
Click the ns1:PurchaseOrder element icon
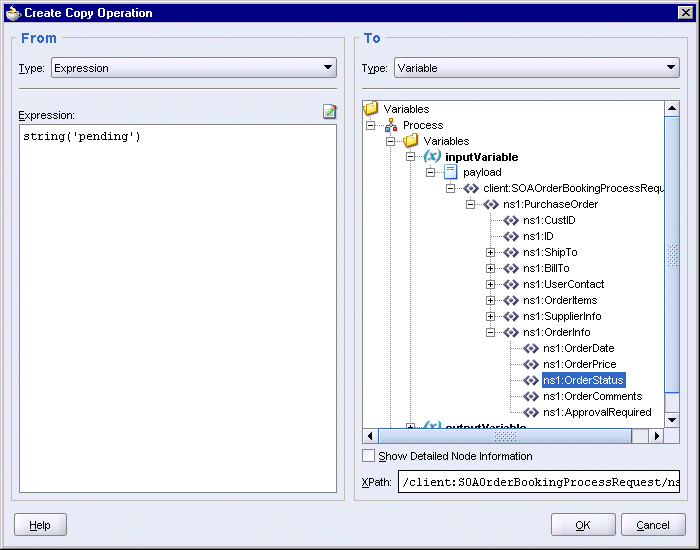pos(491,204)
